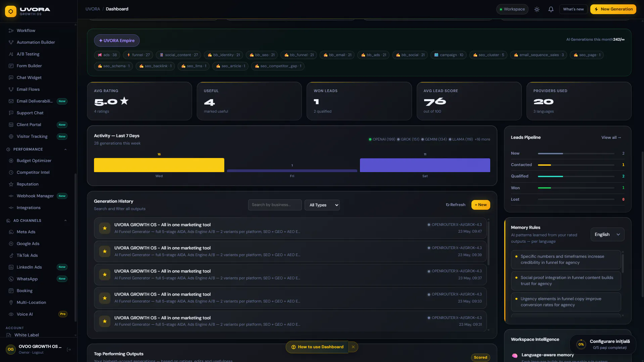This screenshot has height=362, width=644.
Task: Select the ads · 38 tag chip
Action: [107, 55]
